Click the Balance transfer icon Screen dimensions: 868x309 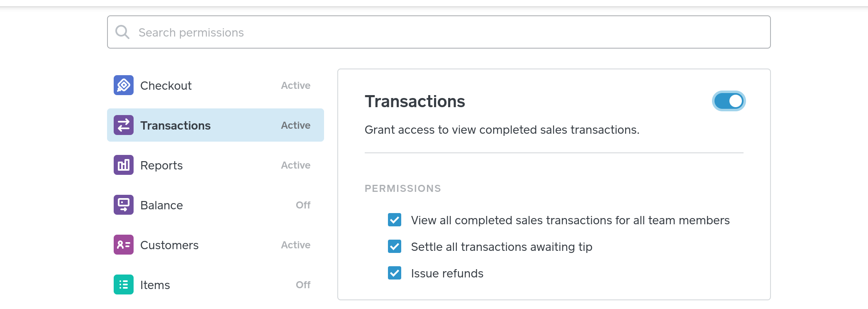pyautogui.click(x=124, y=205)
